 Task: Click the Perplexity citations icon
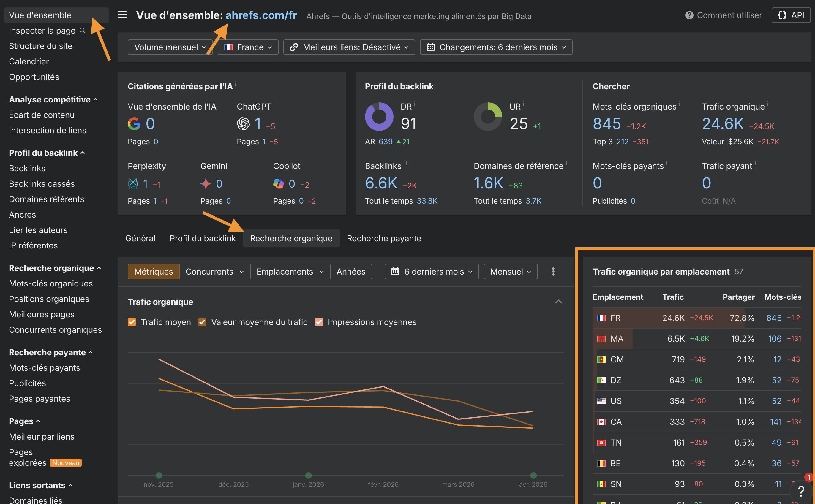pos(132,184)
